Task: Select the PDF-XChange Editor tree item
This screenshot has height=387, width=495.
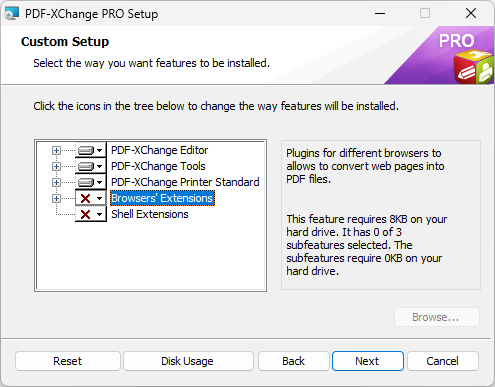Action: [159, 150]
